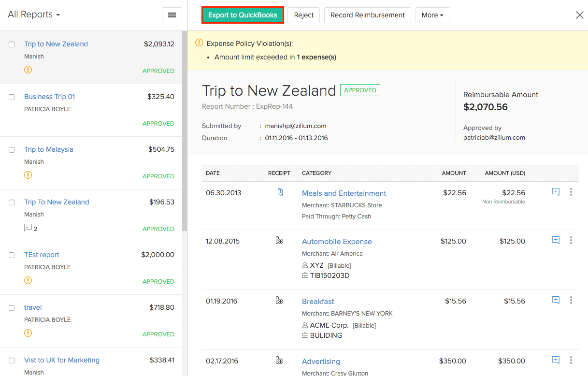Viewport: 588px width, 376px height.
Task: Open the three-dot menu for Automobile Expense
Action: pos(571,240)
